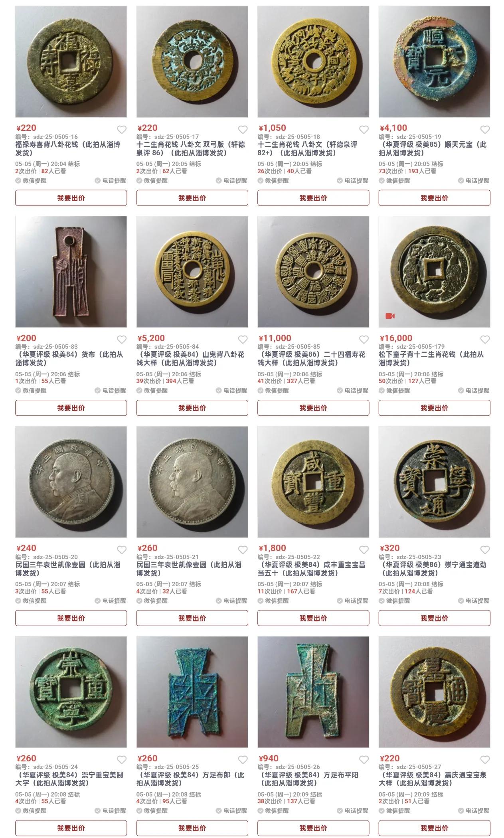504x838 pixels.
Task: Enable 微信提醒 for lot sdz-25-0505-16
Action: [31, 181]
